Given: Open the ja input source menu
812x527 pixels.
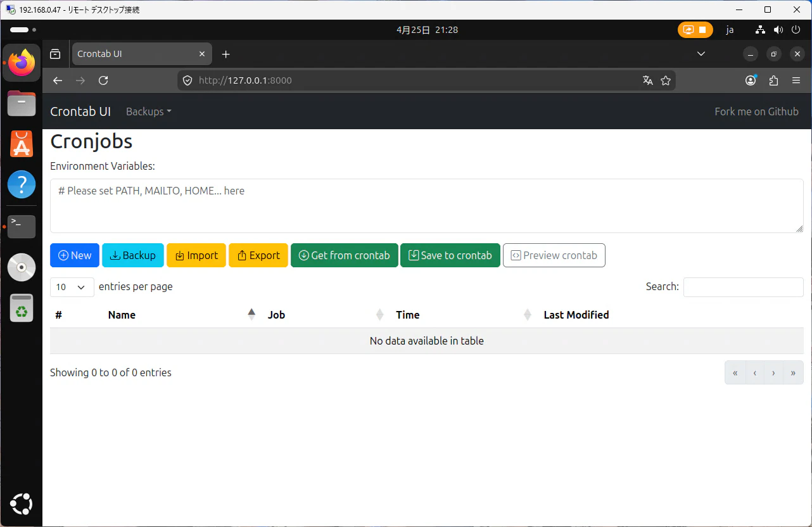Looking at the screenshot, I should (730, 30).
